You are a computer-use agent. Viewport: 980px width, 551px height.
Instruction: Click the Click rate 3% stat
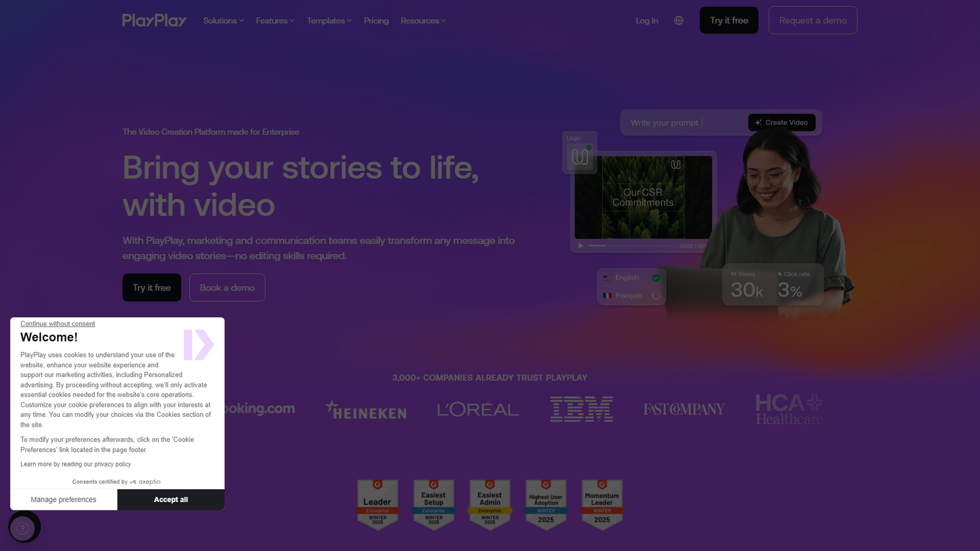click(x=793, y=285)
